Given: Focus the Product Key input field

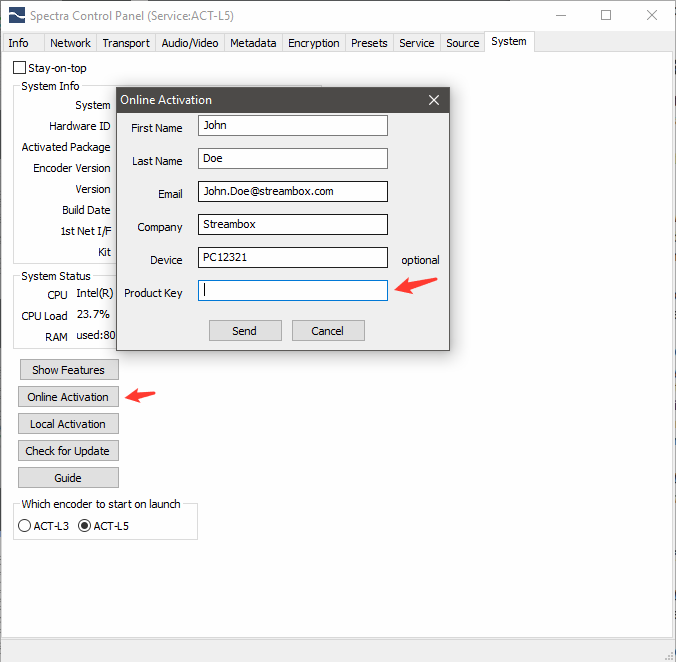Looking at the screenshot, I should pos(292,291).
